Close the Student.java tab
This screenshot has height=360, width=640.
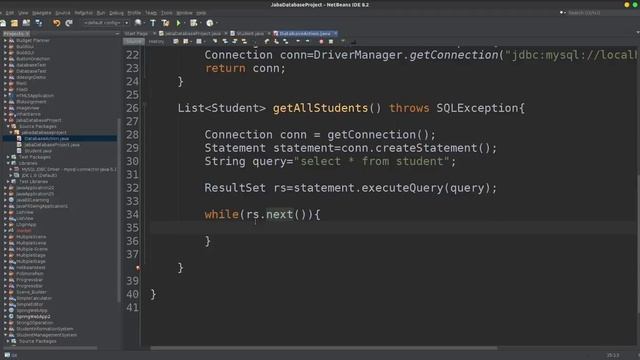pos(269,33)
